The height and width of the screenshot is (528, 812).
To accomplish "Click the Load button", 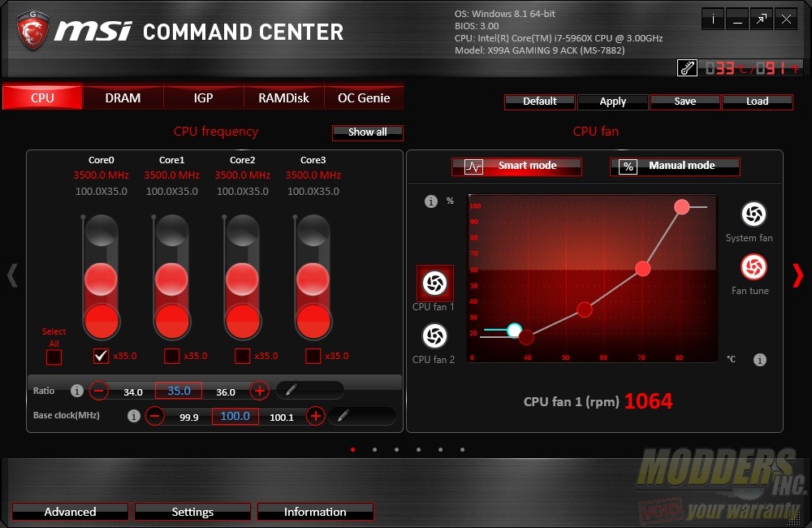I will (757, 102).
